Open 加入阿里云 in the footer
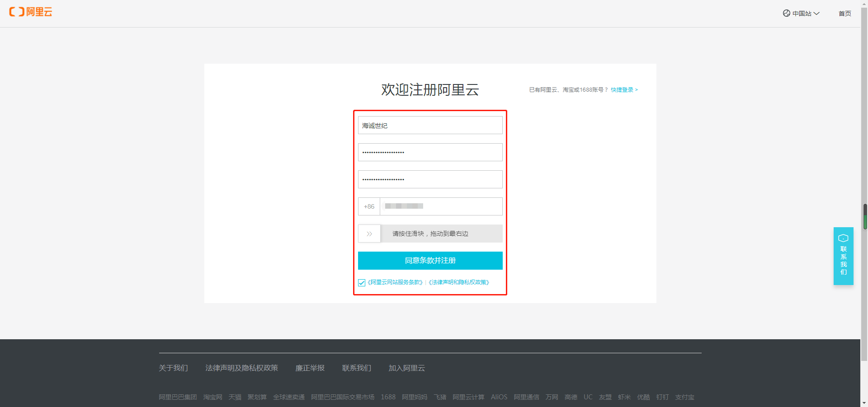The height and width of the screenshot is (407, 868). point(406,368)
